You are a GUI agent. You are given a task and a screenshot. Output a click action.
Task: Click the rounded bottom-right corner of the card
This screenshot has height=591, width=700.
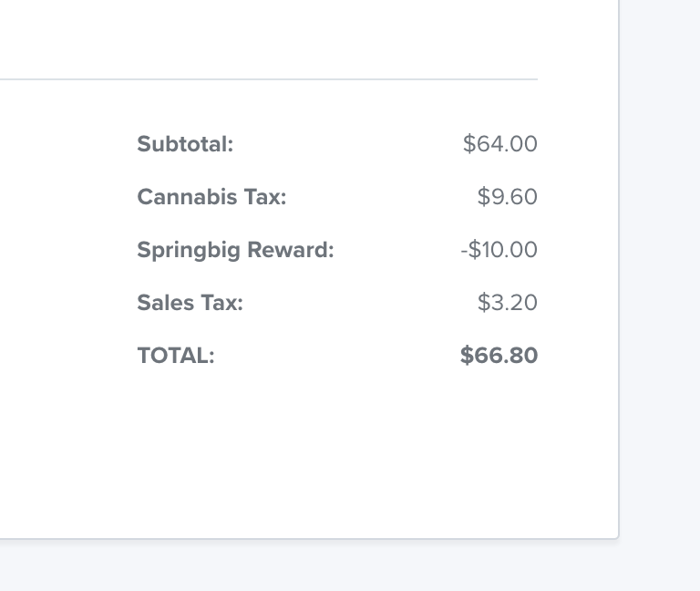point(617,537)
